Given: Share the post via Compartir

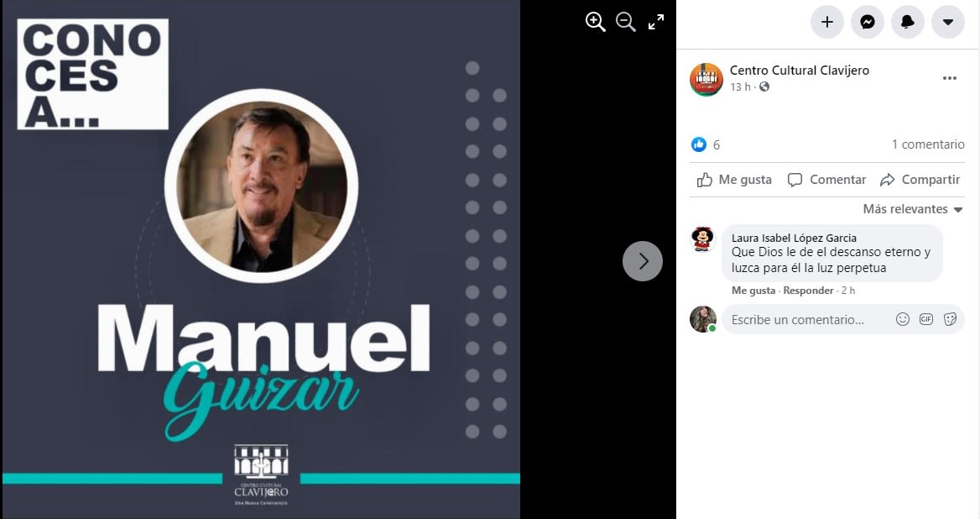Looking at the screenshot, I should coord(920,180).
